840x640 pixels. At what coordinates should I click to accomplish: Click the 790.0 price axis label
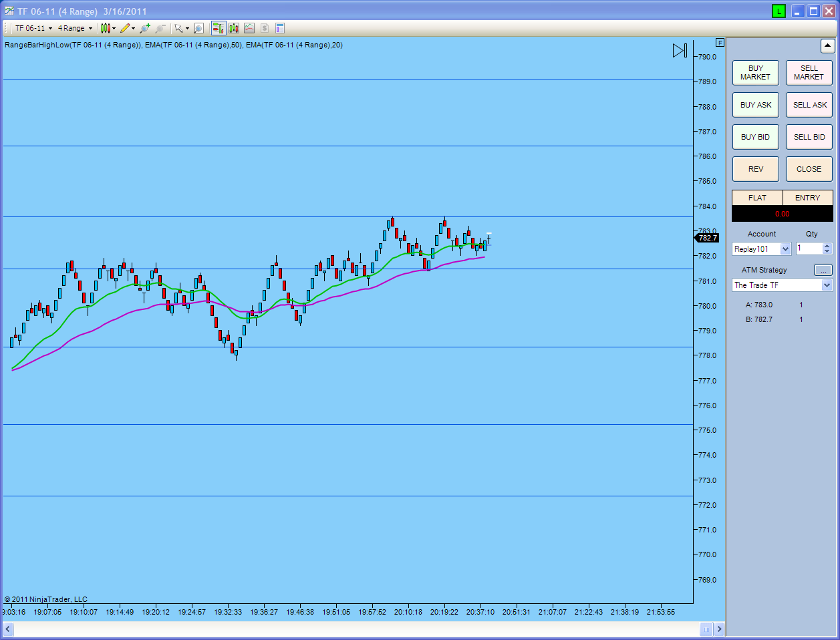tap(708, 57)
